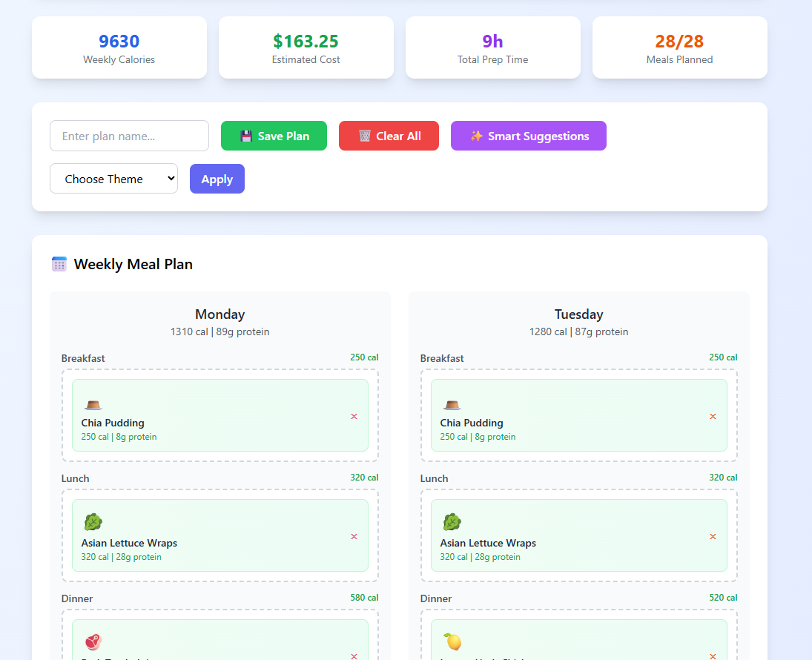Click Tuesday's 250 cal | 8g protein detail
812x660 pixels.
478,437
